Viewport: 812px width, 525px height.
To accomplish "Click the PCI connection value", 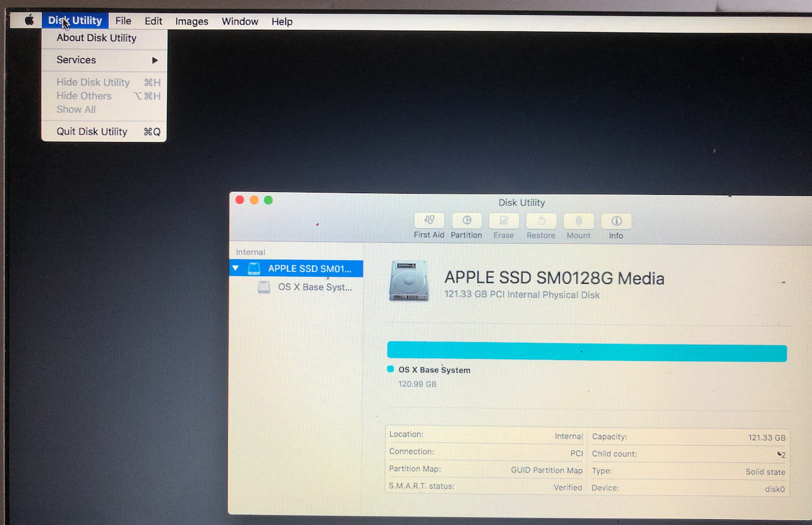I will [577, 453].
